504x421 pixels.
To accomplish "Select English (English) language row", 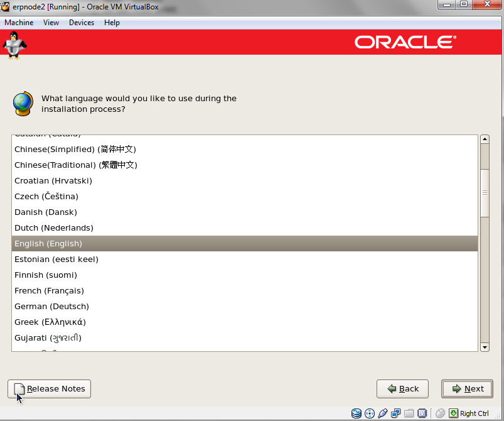I will [x=245, y=244].
